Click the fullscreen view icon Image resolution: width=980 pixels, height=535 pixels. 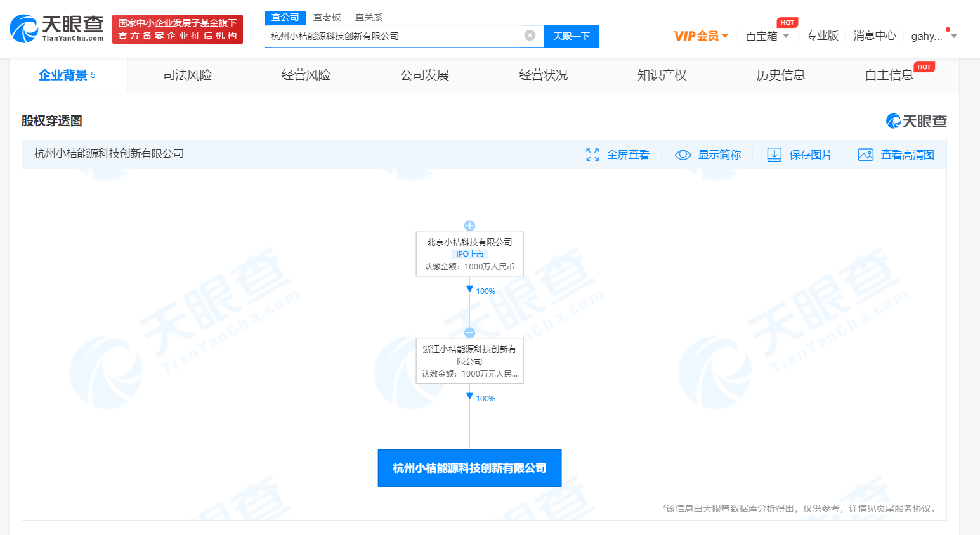pyautogui.click(x=592, y=155)
